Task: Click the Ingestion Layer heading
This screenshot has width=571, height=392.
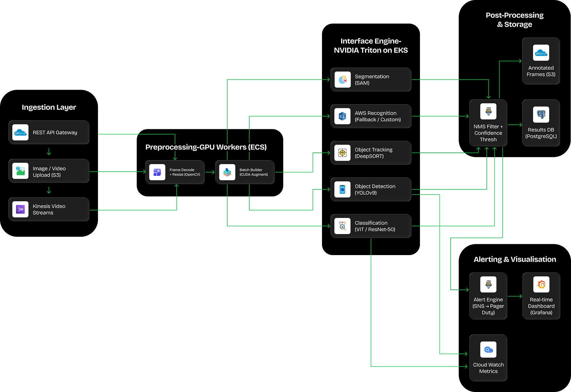Action: [x=49, y=107]
